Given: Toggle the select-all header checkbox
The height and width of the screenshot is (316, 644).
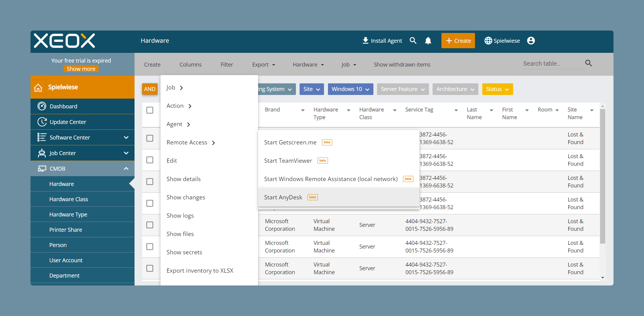Looking at the screenshot, I should click(150, 110).
